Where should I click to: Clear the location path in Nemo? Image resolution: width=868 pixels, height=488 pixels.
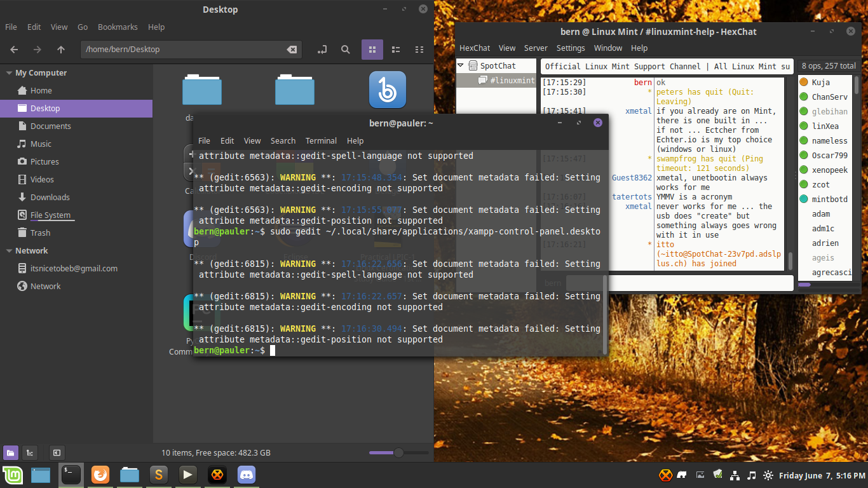[x=292, y=50]
